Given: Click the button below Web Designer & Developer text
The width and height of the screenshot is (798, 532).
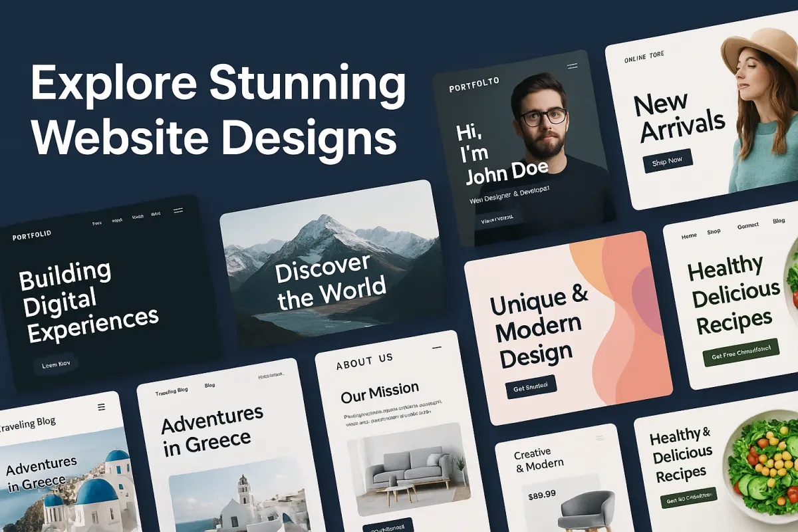Looking at the screenshot, I should (x=497, y=218).
